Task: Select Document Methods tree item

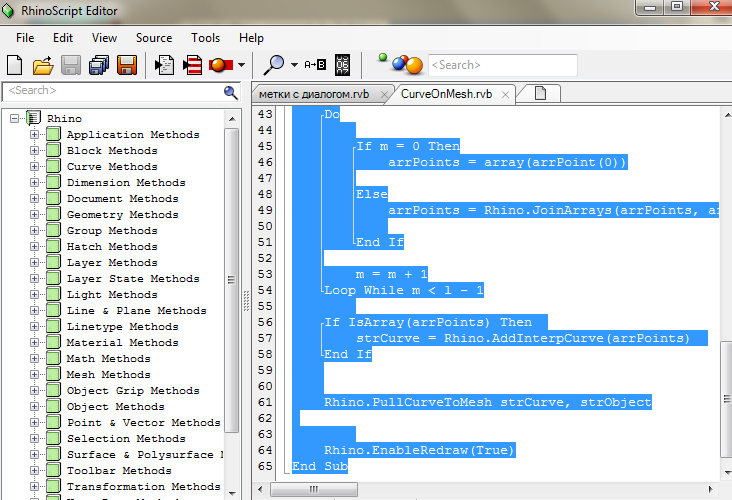Action: point(122,198)
